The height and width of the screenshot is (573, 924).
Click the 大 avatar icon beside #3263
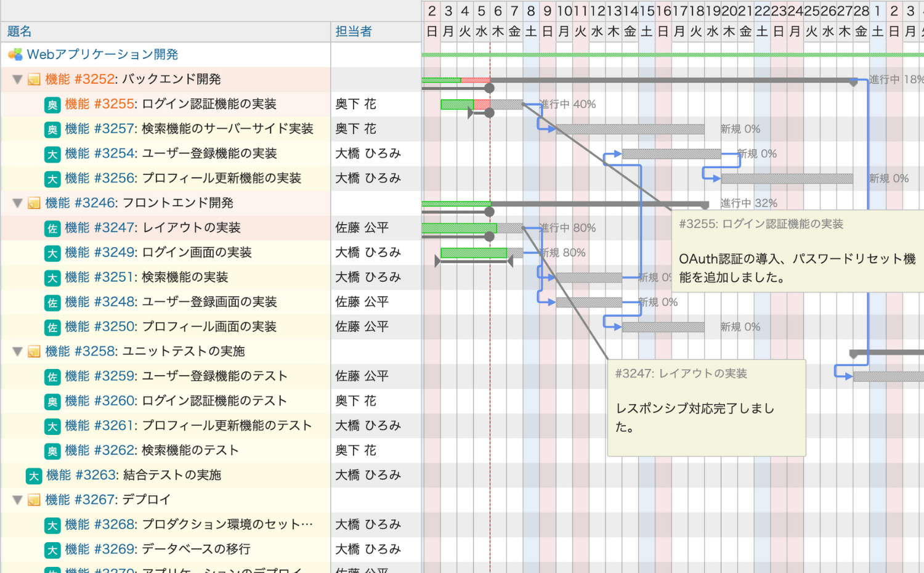pos(34,476)
